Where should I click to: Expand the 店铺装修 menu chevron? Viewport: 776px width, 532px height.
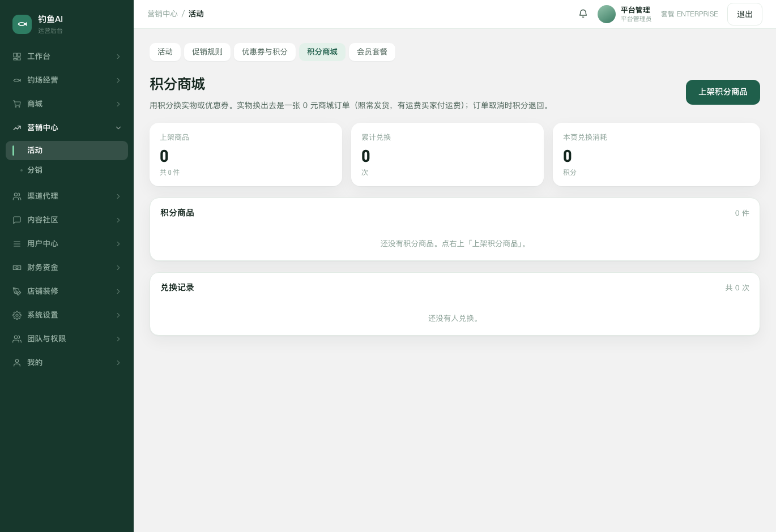tap(118, 291)
